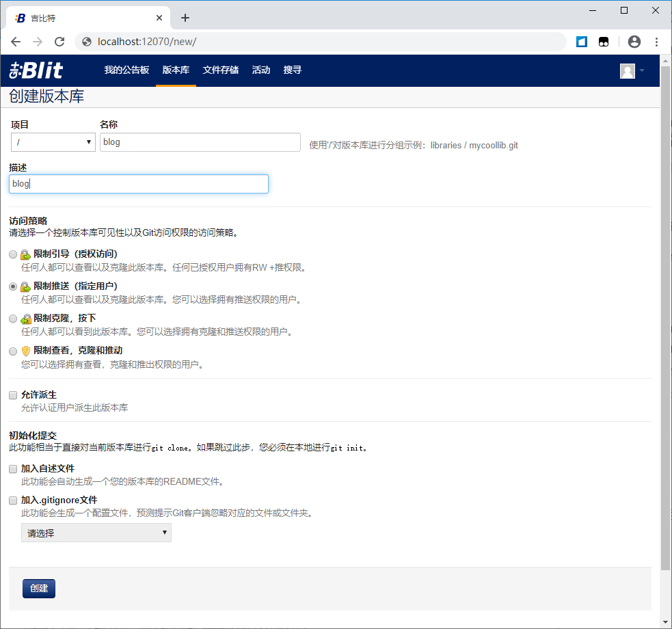Open the 活动 navigation item
Screen dimensions: 672x629
click(x=261, y=70)
